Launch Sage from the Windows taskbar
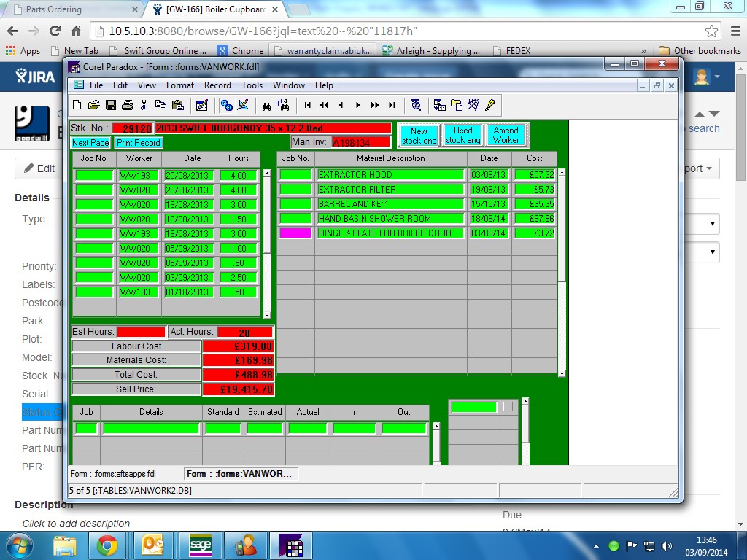Image resolution: width=747 pixels, height=560 pixels. point(200,545)
